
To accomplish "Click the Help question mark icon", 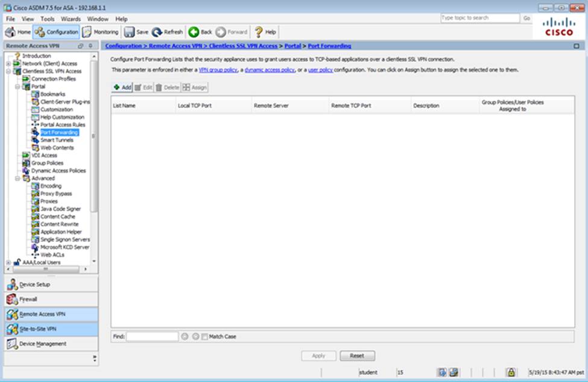I will (x=259, y=32).
